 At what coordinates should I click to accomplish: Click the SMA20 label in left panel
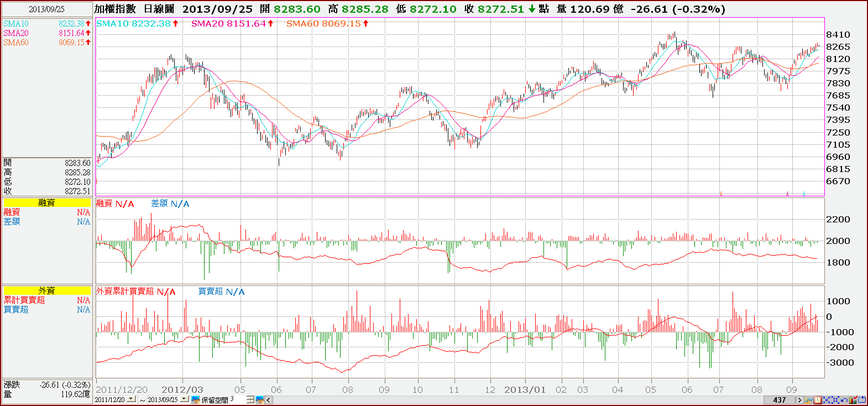(16, 33)
